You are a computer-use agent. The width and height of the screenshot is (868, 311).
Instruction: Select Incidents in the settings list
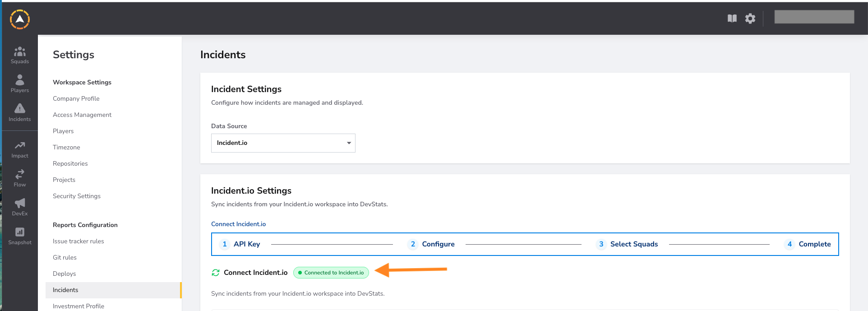[x=113, y=290]
